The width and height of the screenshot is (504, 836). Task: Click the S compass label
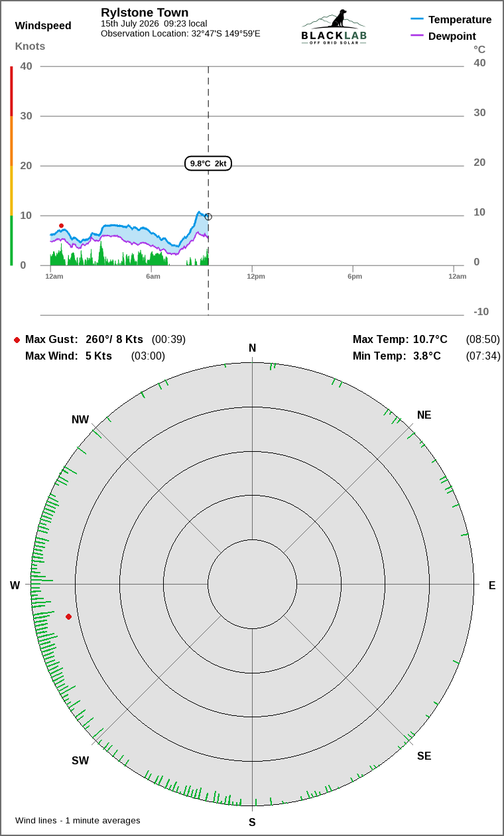coord(252,823)
